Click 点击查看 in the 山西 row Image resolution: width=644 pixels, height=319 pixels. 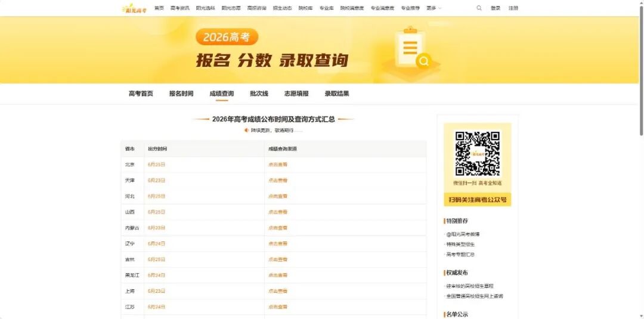tap(278, 212)
